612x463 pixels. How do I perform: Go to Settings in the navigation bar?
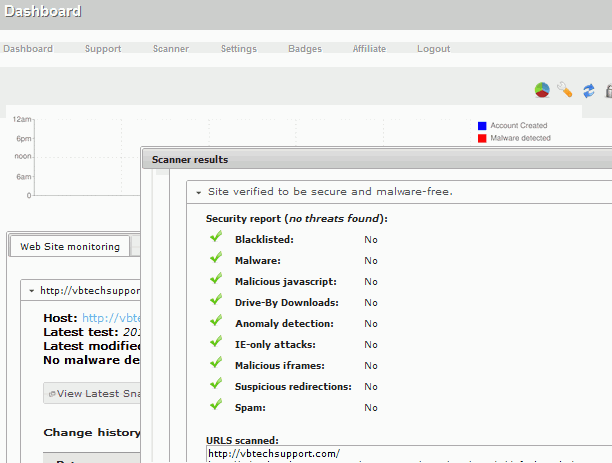(238, 48)
